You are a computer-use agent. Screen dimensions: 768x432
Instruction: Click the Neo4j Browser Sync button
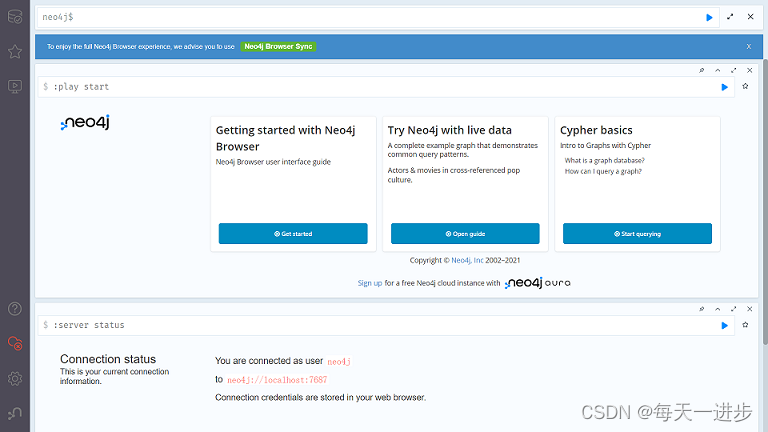pyautogui.click(x=278, y=47)
